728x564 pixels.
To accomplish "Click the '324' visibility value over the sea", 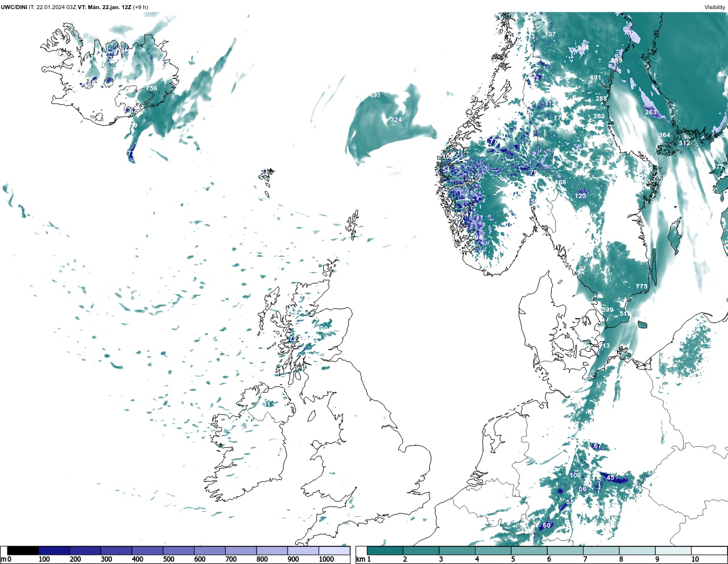I will tap(396, 120).
